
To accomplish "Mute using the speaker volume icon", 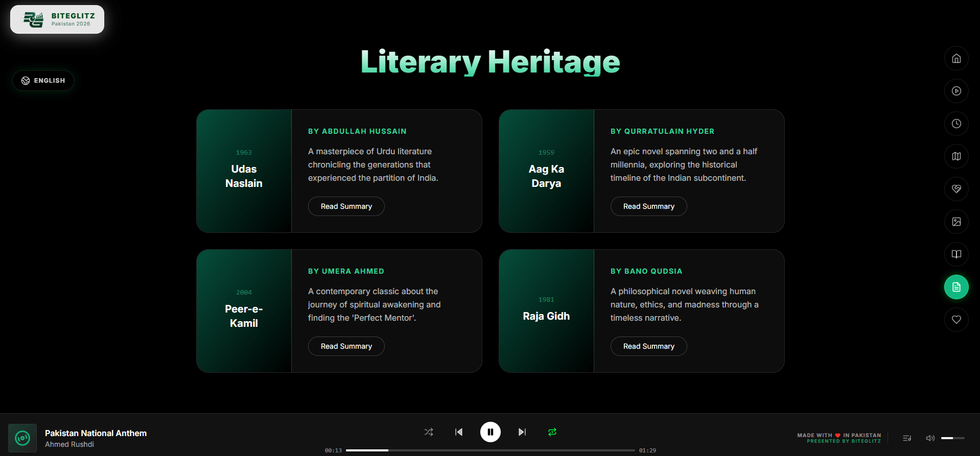I will pos(930,438).
